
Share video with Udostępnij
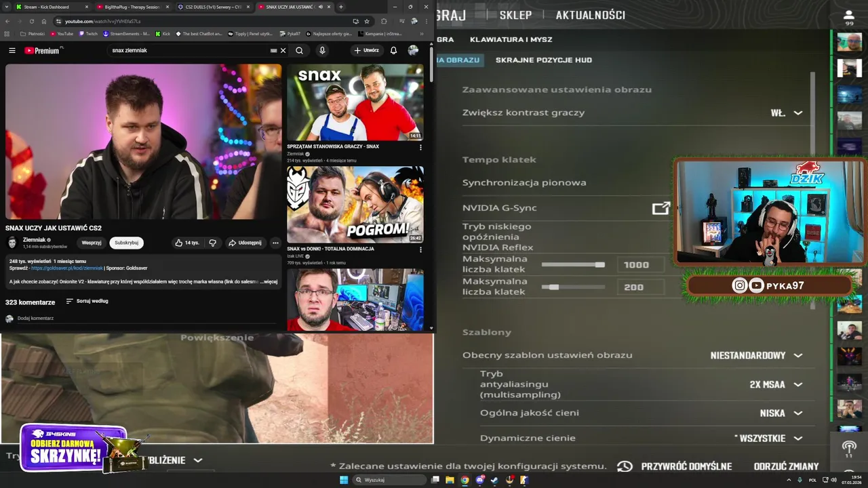click(245, 243)
